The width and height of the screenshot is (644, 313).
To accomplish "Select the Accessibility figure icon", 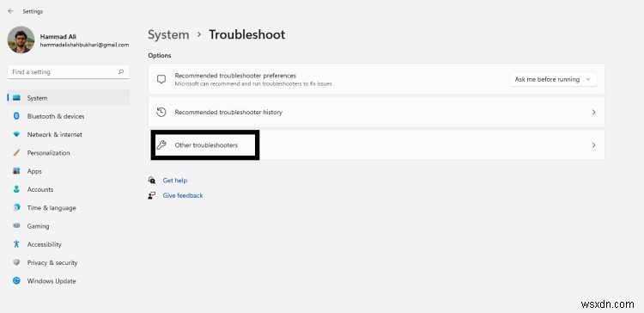I will pyautogui.click(x=16, y=244).
